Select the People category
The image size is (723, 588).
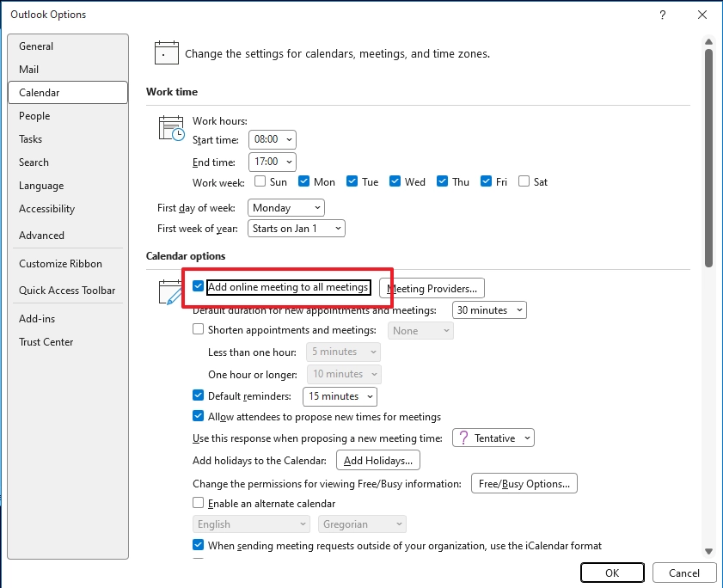(68, 116)
